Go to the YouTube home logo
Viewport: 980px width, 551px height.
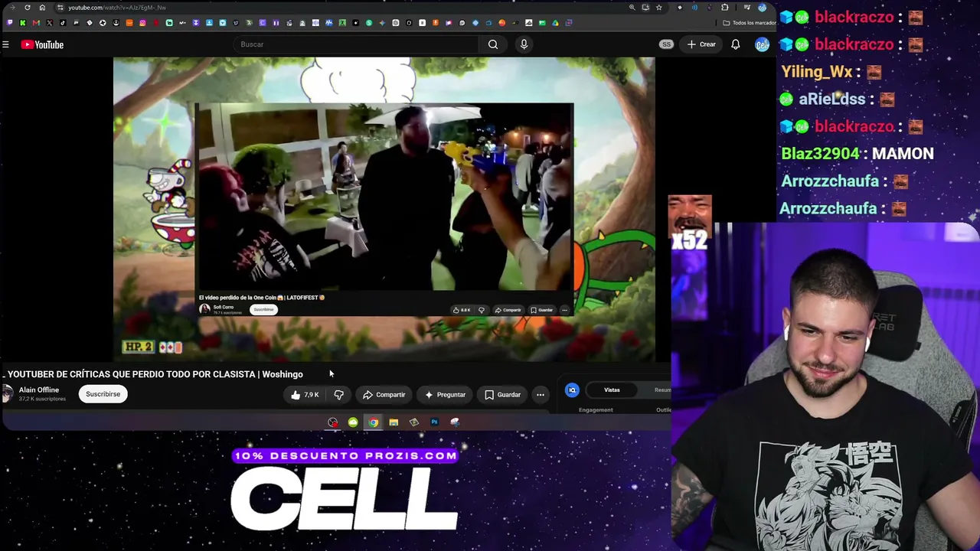(42, 44)
